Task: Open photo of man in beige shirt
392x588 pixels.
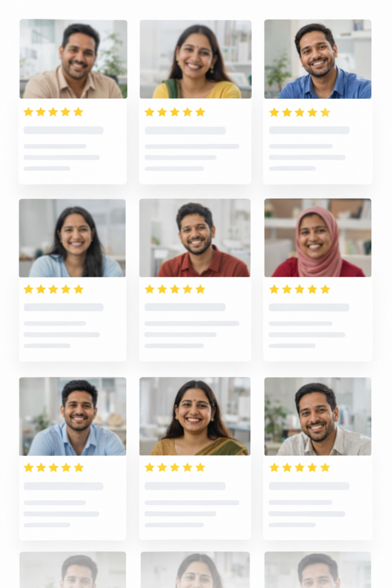Action: point(73,59)
